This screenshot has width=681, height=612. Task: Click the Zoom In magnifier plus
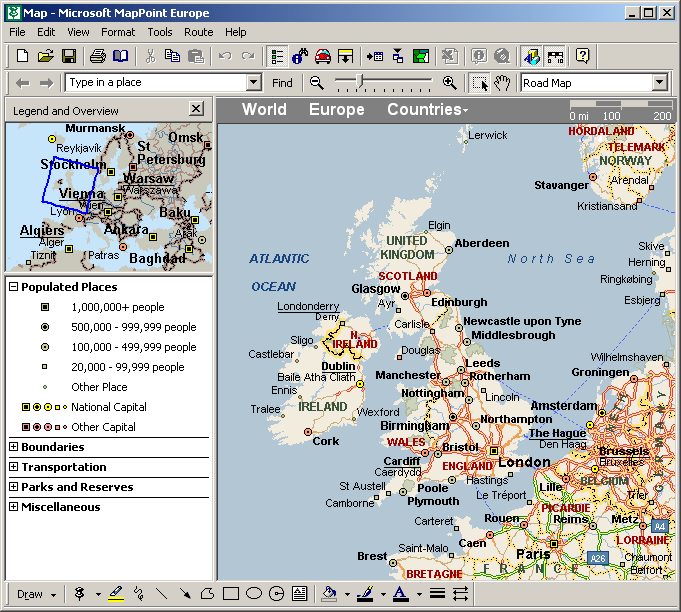(450, 83)
